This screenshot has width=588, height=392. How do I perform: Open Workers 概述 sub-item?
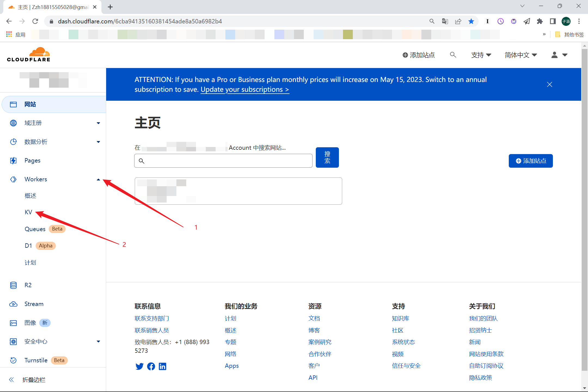point(30,196)
